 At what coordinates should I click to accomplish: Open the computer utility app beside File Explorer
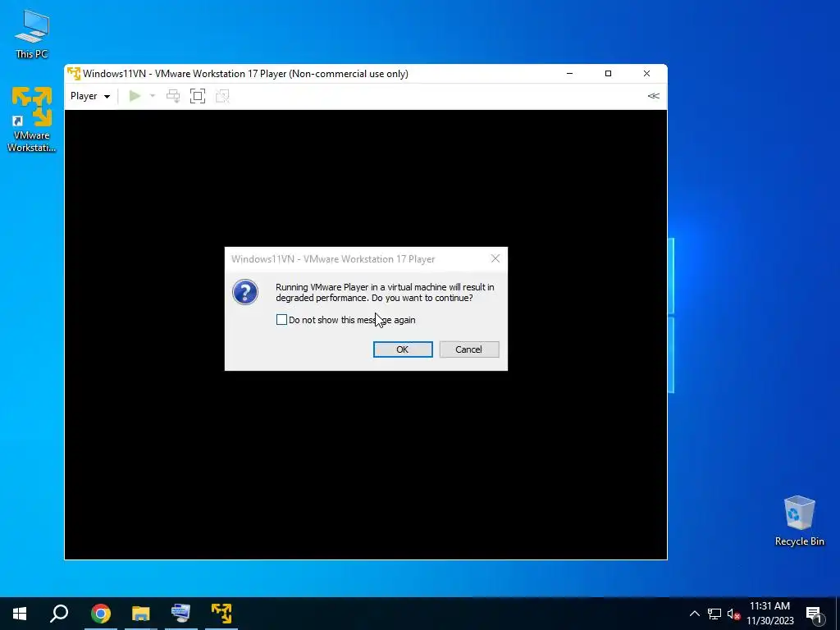pyautogui.click(x=181, y=614)
